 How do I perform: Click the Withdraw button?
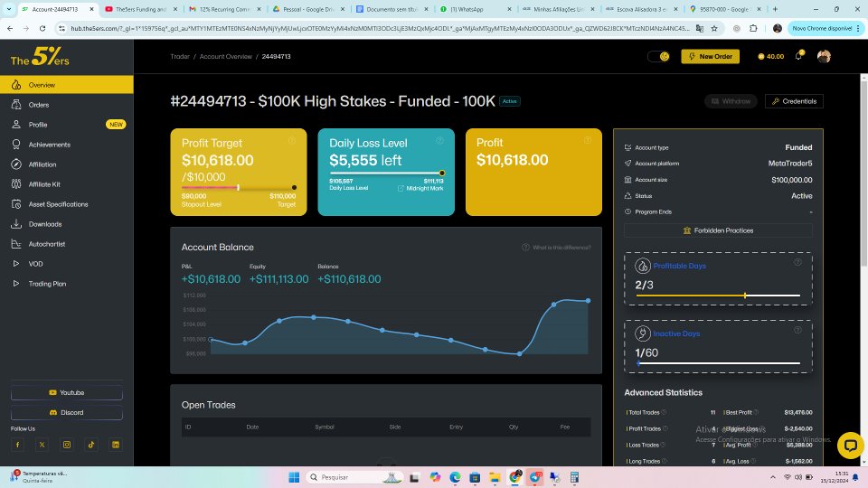[x=731, y=101]
